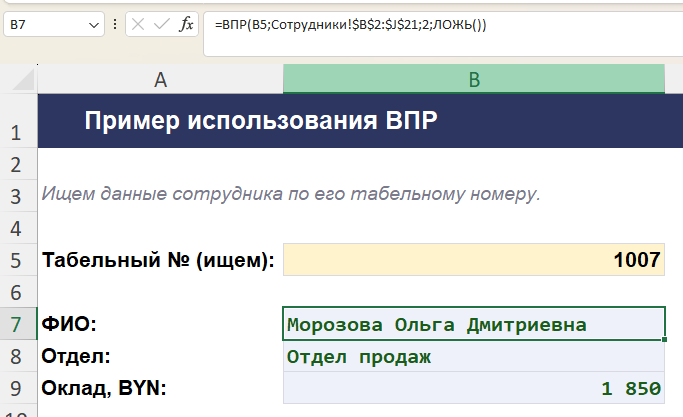This screenshot has height=417, width=683.
Task: Select column A header
Action: pos(160,79)
